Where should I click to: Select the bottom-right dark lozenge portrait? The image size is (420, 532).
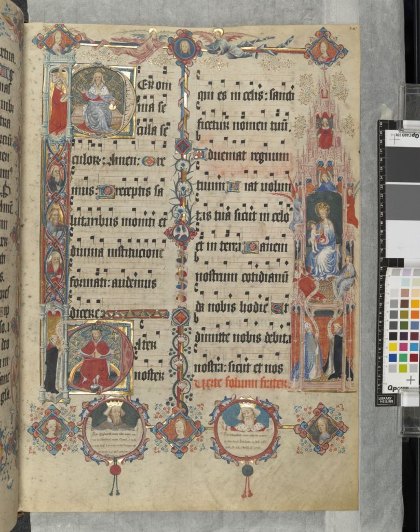[x=321, y=429]
